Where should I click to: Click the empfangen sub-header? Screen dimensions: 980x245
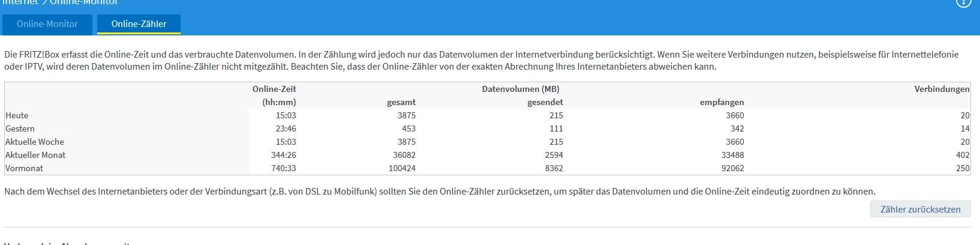click(721, 102)
